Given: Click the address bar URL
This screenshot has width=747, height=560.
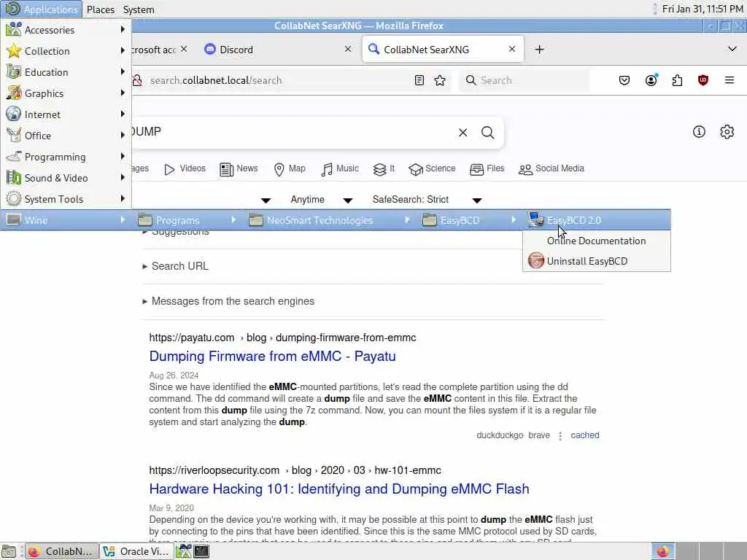Looking at the screenshot, I should pyautogui.click(x=216, y=80).
